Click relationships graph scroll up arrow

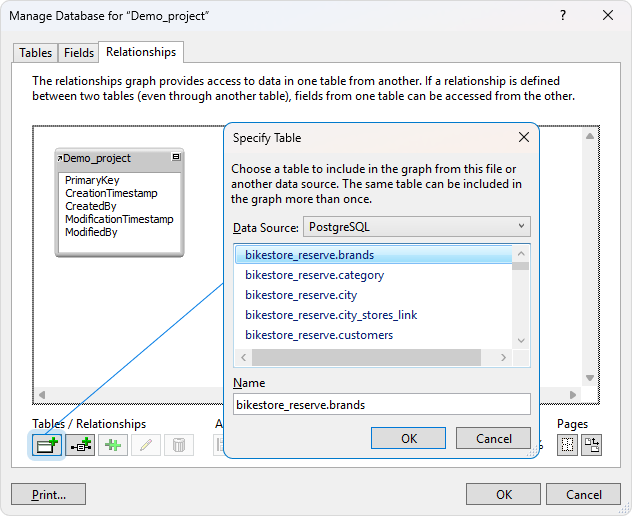tap(590, 136)
